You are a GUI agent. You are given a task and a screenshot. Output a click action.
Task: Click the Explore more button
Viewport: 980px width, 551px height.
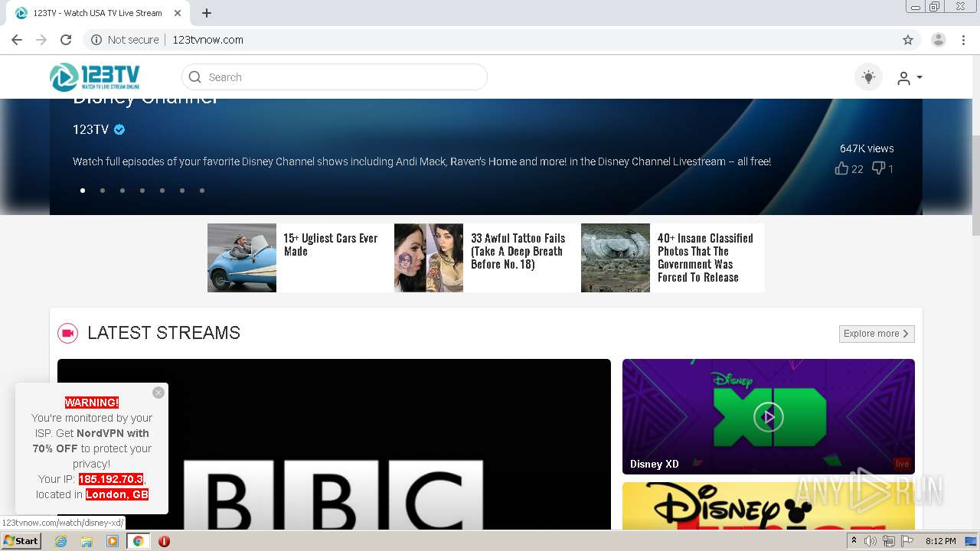(877, 334)
